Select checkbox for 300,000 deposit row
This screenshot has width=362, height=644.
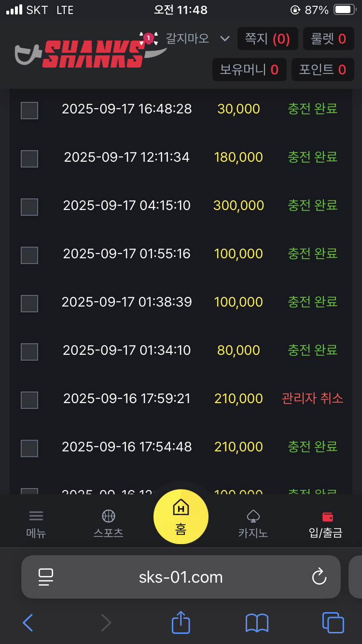(29, 207)
